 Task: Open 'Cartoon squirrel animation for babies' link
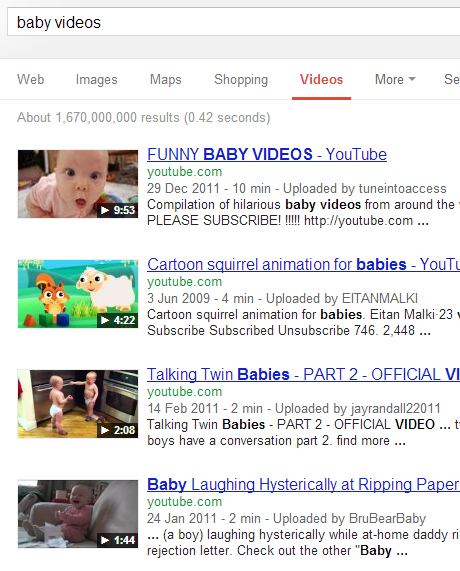(x=303, y=264)
